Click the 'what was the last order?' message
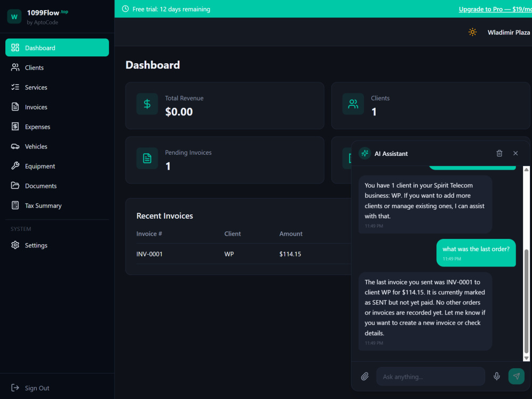The height and width of the screenshot is (399, 532). tap(476, 253)
